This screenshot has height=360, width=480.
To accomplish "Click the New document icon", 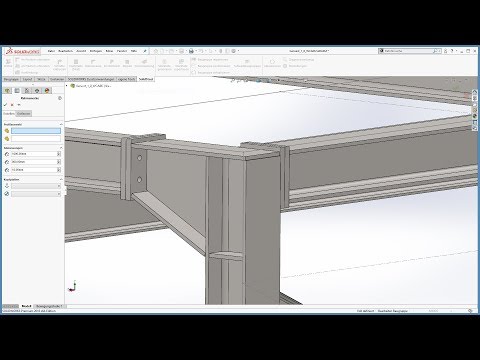I will [163, 51].
